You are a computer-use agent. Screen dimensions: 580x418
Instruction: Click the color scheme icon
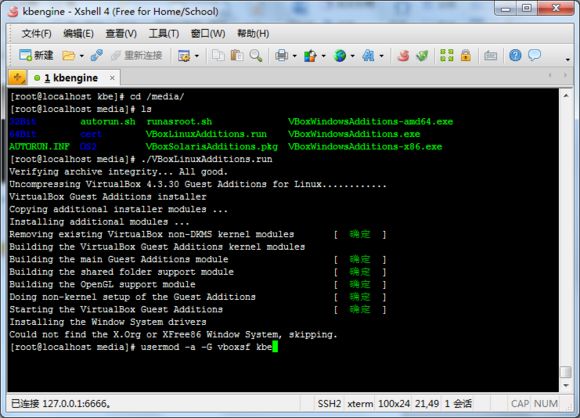pyautogui.click(x=310, y=56)
